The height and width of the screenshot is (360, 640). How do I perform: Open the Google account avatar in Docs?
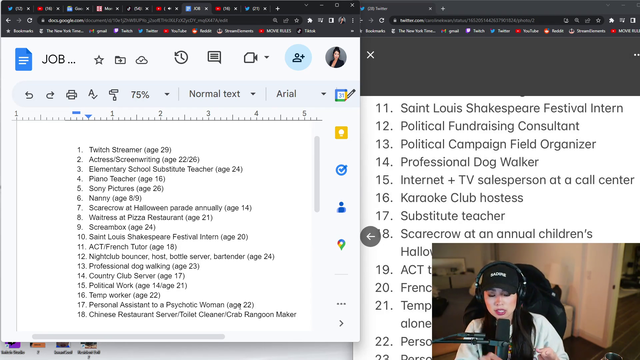[x=336, y=58]
